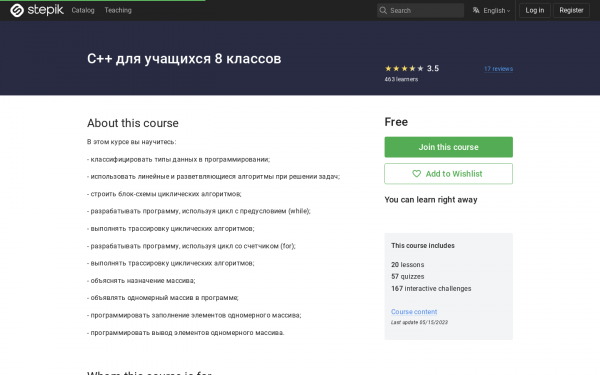Click the heart icon on Add to Wishlist
Image resolution: width=600 pixels, height=375 pixels.
pyautogui.click(x=416, y=174)
